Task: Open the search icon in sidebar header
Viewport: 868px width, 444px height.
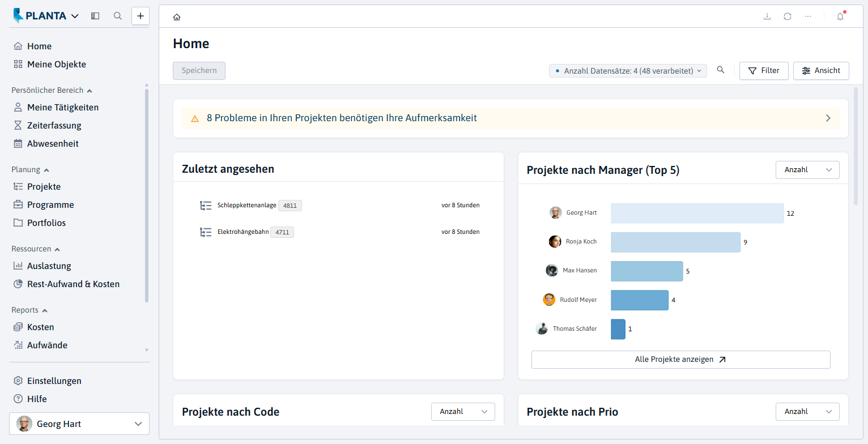Action: click(x=118, y=16)
